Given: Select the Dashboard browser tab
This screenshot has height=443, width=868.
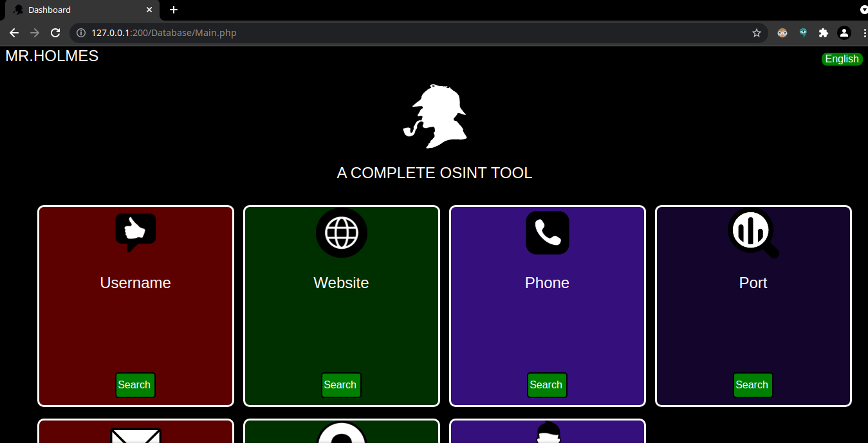Looking at the screenshot, I should coord(82,10).
